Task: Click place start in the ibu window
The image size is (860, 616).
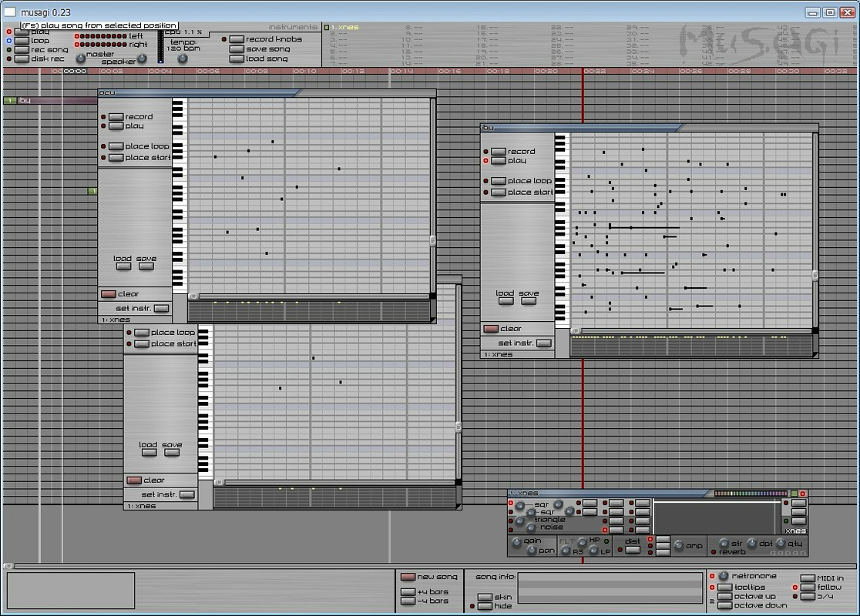Action: click(498, 192)
